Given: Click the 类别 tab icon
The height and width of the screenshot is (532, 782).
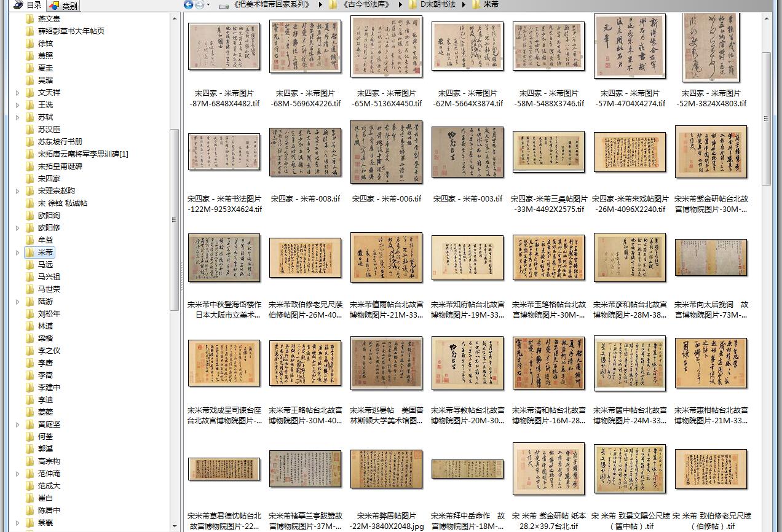Looking at the screenshot, I should [54, 6].
